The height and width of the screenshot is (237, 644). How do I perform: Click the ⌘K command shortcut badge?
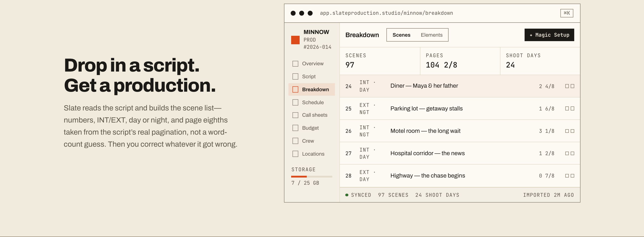[x=566, y=13]
